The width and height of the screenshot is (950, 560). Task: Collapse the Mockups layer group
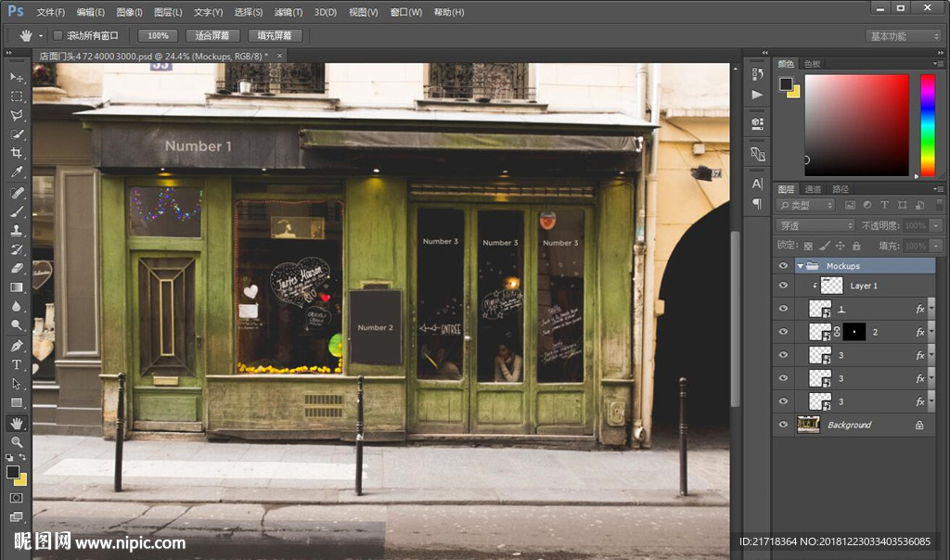(x=801, y=266)
